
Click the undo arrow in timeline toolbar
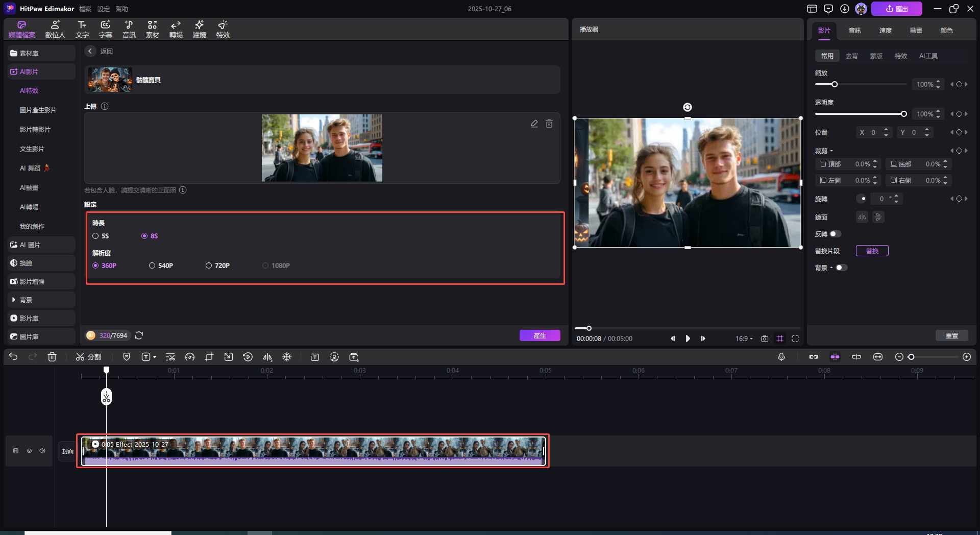pos(13,357)
